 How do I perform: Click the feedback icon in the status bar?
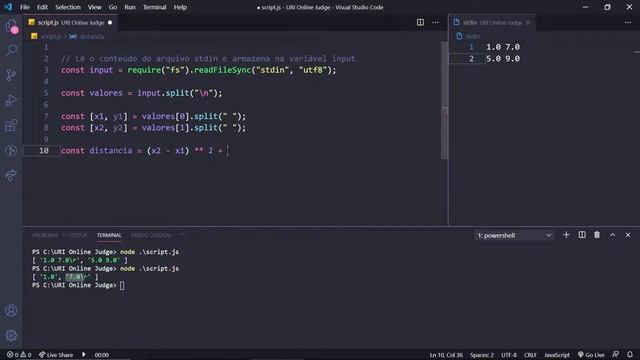coord(616,355)
